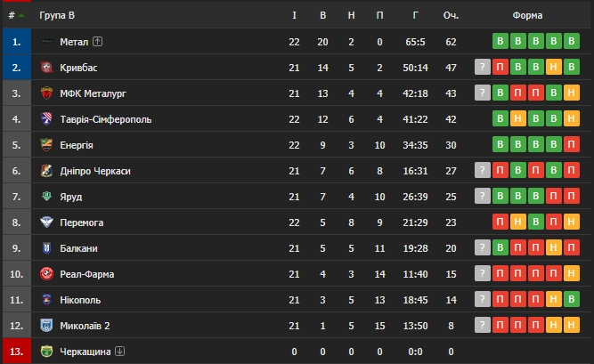The image size is (594, 364).
Task: Click relegation arrow icon next to Черкащина
Action: click(119, 352)
